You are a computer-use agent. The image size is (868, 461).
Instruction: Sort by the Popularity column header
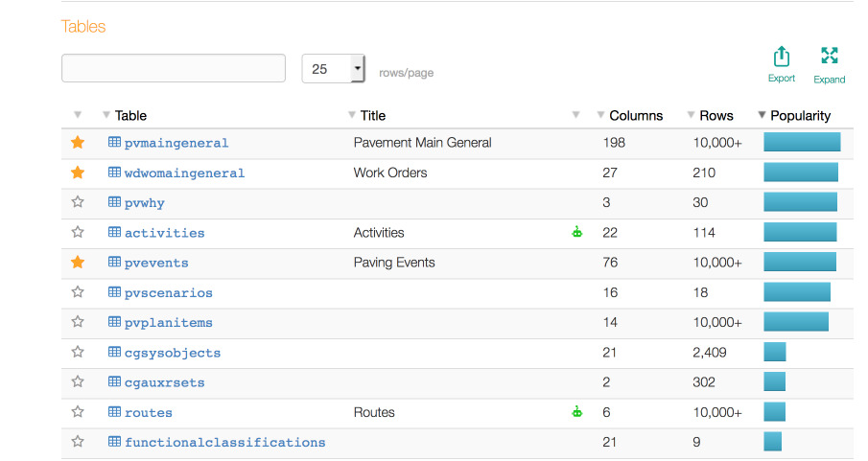pyautogui.click(x=800, y=115)
